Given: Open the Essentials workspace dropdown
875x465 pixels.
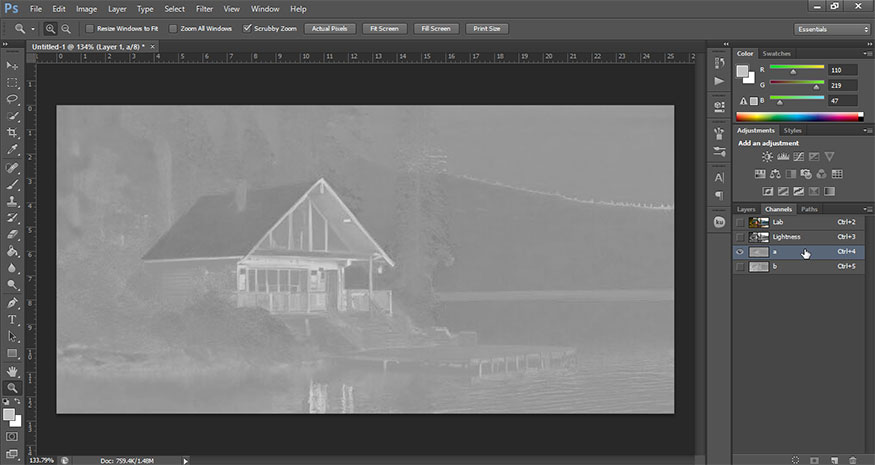Looking at the screenshot, I should (x=832, y=29).
